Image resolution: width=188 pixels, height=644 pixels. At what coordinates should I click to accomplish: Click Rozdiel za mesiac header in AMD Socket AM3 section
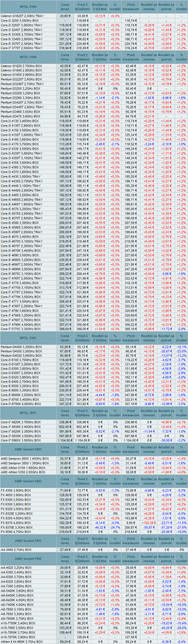click(x=149, y=481)
